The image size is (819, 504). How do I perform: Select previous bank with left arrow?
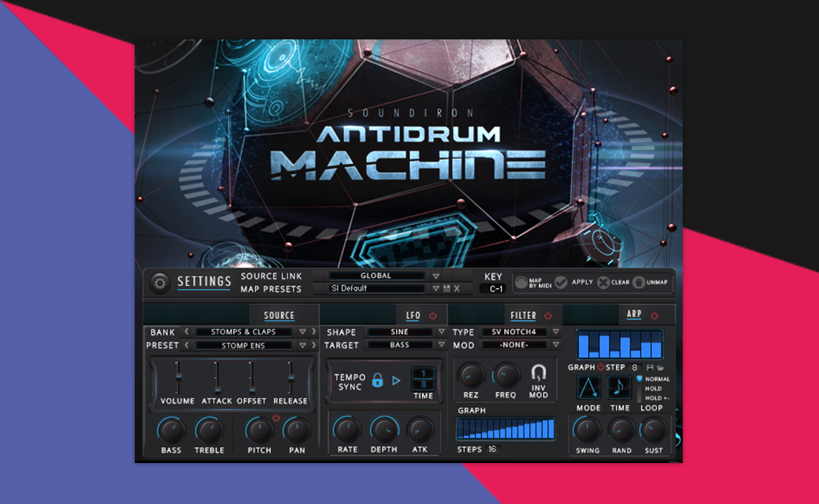(187, 332)
